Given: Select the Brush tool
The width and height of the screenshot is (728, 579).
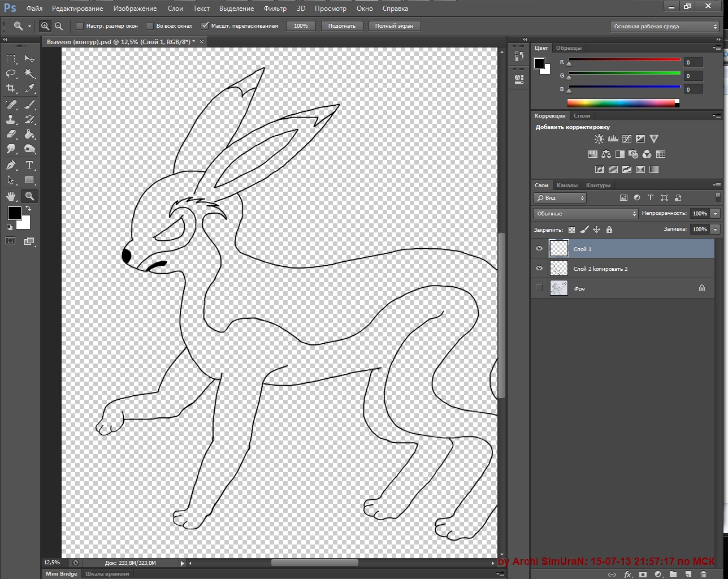Looking at the screenshot, I should pyautogui.click(x=29, y=105).
